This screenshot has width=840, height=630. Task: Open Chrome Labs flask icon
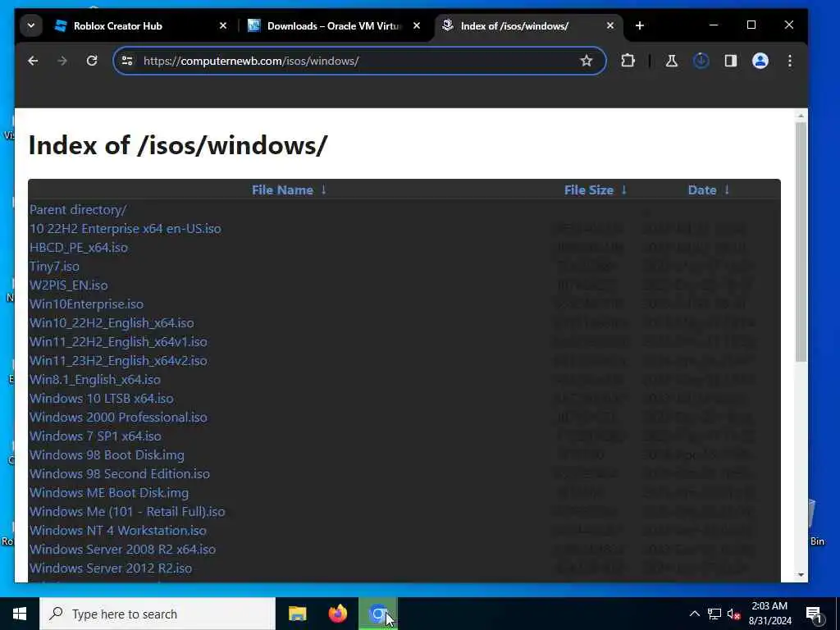click(x=671, y=61)
